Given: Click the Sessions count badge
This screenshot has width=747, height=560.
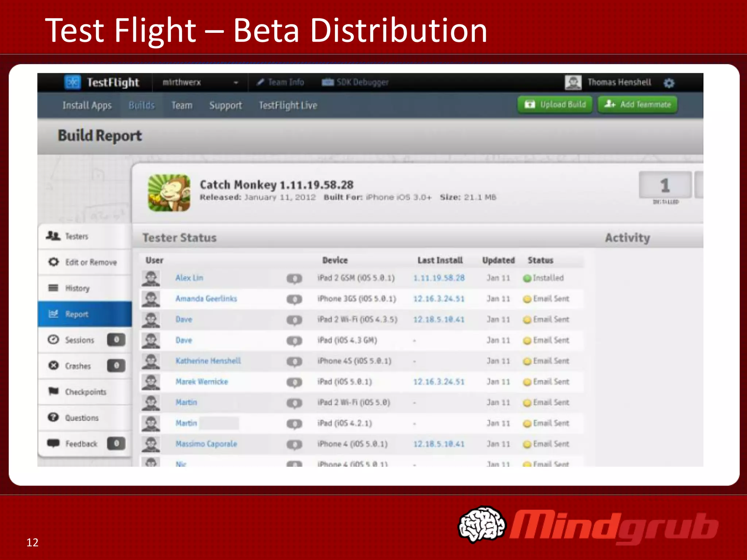Looking at the screenshot, I should click(116, 340).
